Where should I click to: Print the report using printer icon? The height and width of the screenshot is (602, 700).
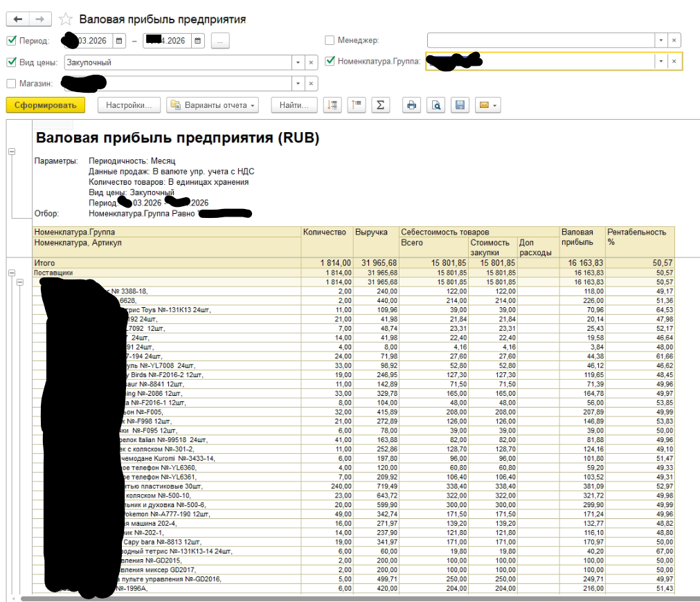412,105
